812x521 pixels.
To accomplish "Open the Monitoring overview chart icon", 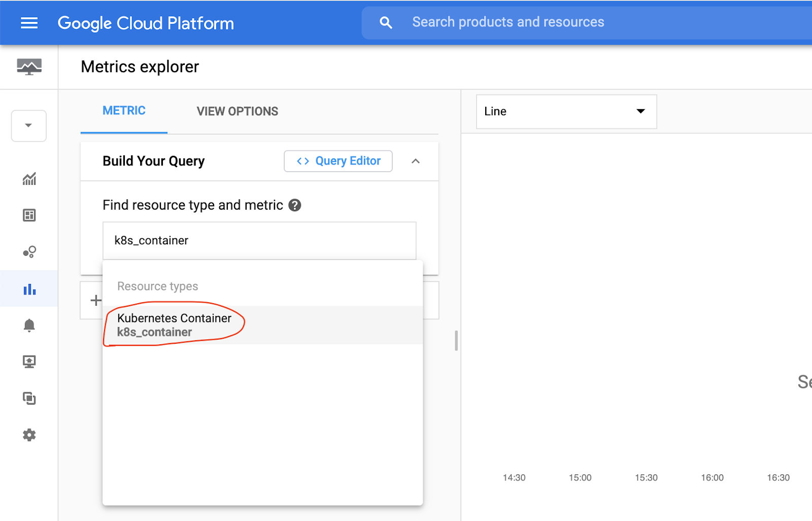I will pyautogui.click(x=29, y=179).
